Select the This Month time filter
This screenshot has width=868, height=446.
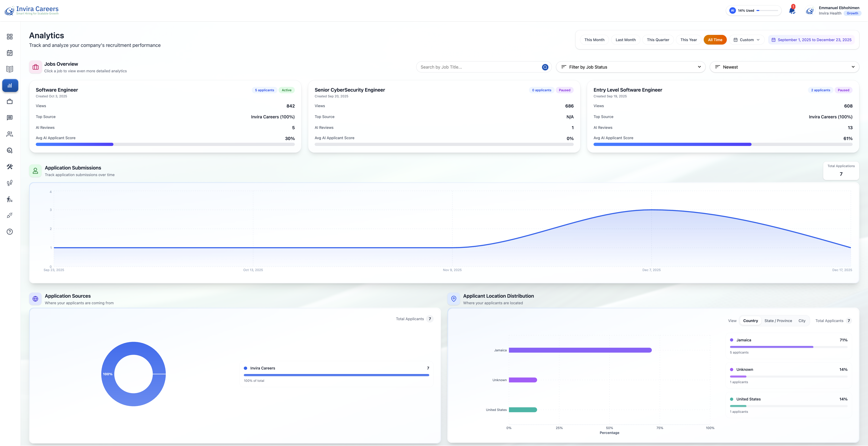pos(594,40)
